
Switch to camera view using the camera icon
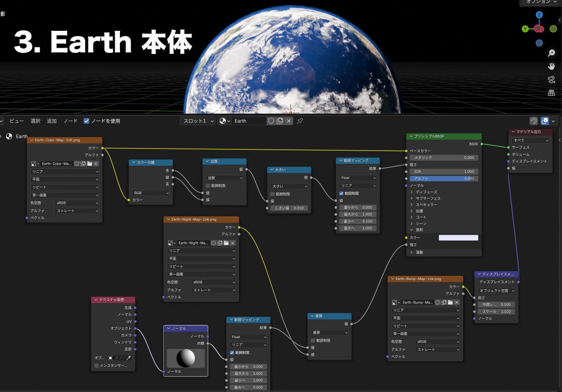point(551,80)
